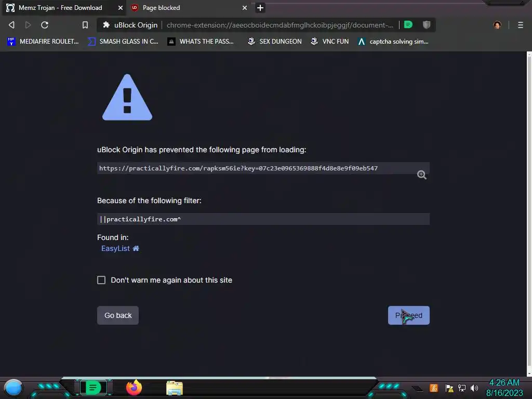Open the volume speaker tray icon
Viewport: 532px width, 399px height.
(474, 388)
